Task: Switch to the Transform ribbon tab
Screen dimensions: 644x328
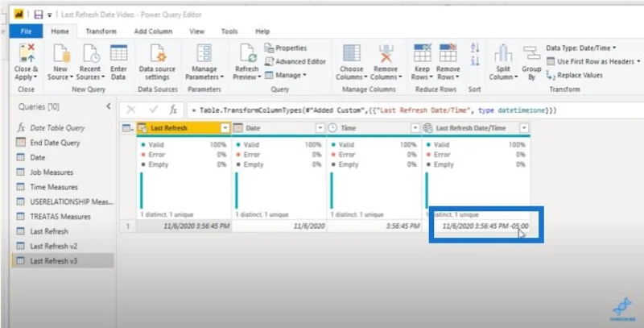Action: pos(101,31)
